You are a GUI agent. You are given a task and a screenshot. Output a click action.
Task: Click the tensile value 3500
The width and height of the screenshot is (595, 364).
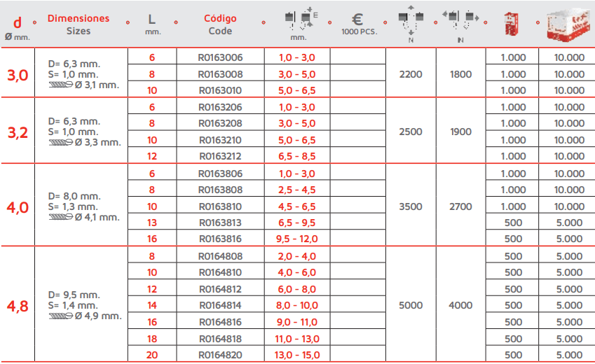411,206
